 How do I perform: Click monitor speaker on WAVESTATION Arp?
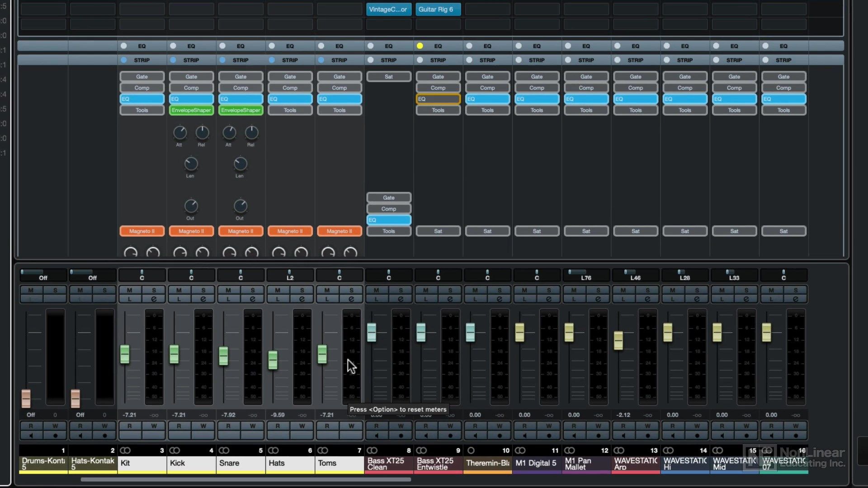tap(623, 436)
